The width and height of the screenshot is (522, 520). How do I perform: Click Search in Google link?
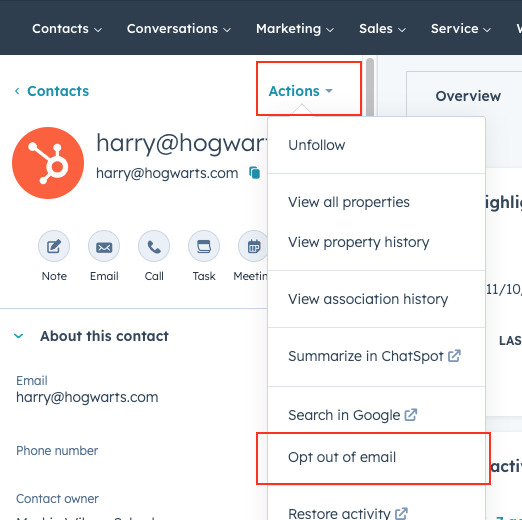click(x=353, y=415)
